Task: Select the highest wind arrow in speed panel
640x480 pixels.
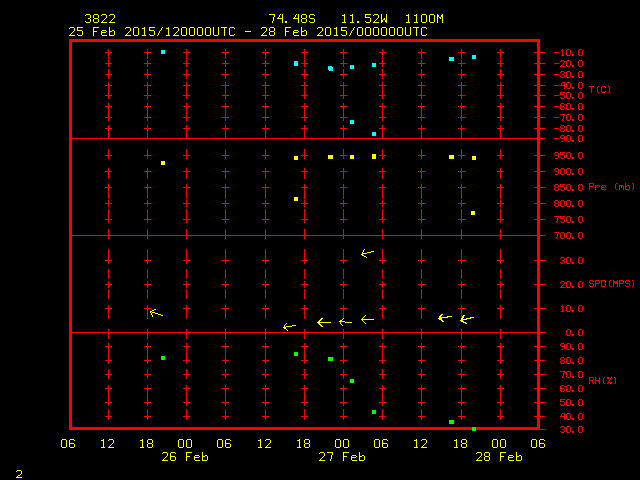Action: [x=367, y=253]
